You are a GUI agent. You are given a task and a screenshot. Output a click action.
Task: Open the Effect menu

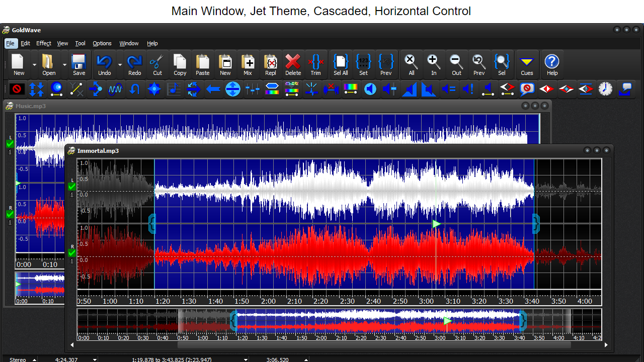[x=44, y=44]
